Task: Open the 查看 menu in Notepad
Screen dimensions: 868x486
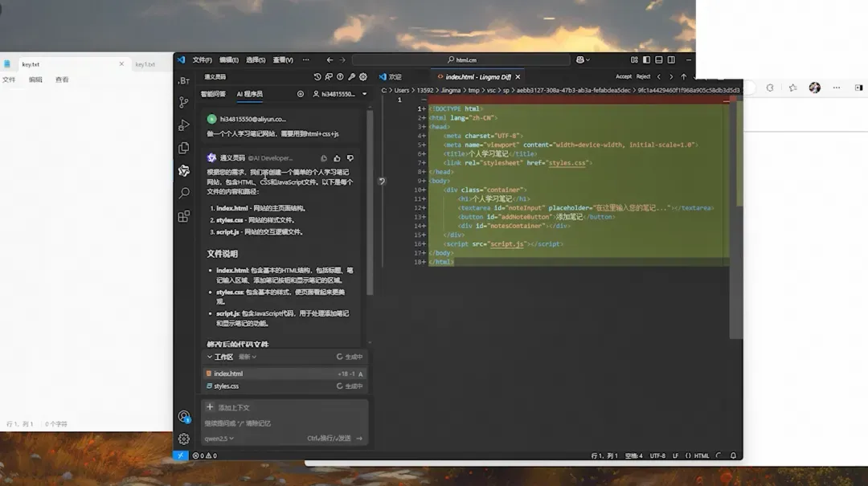Action: coord(62,80)
